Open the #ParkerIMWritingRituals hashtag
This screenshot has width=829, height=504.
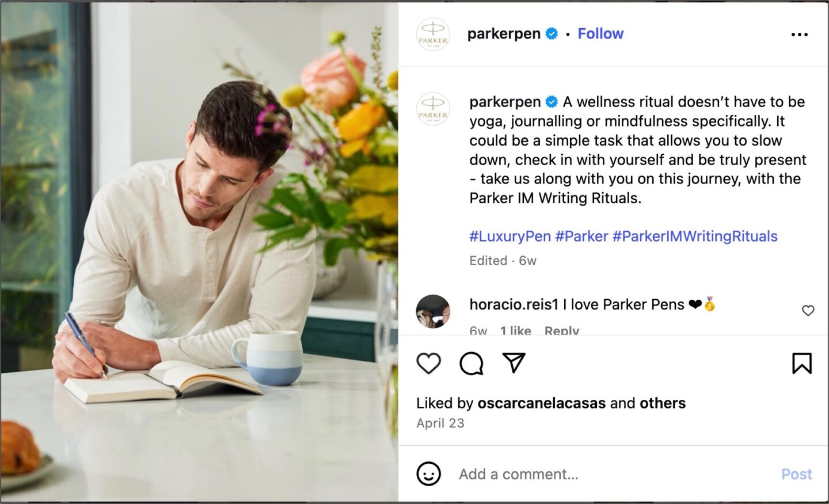coord(695,236)
